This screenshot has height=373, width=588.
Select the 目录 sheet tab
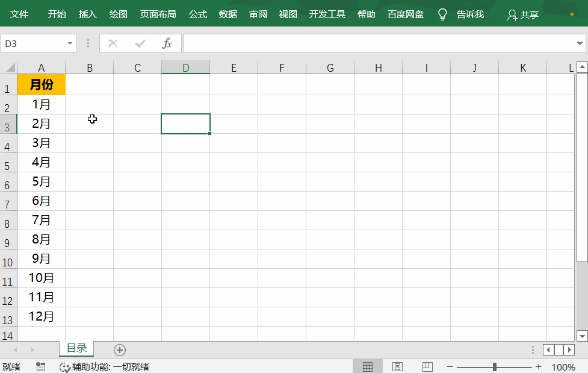pyautogui.click(x=76, y=348)
